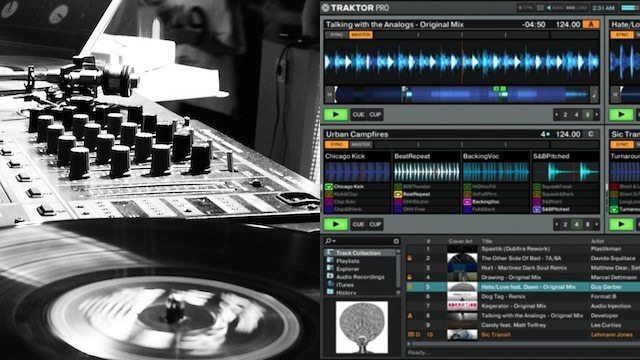The width and height of the screenshot is (640, 360).
Task: Click the Deck A stripe overview waveform
Action: [x=462, y=95]
